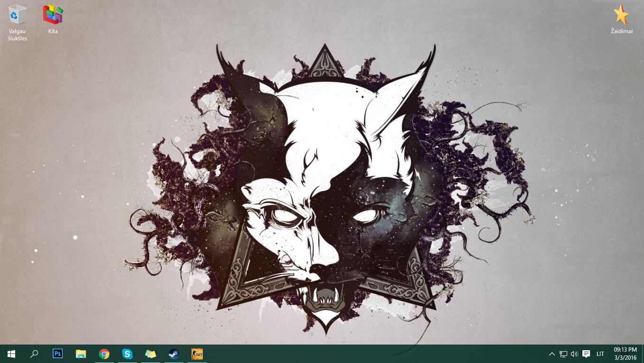
Task: Switch to CS:GO on the taskbar
Action: [x=197, y=354]
